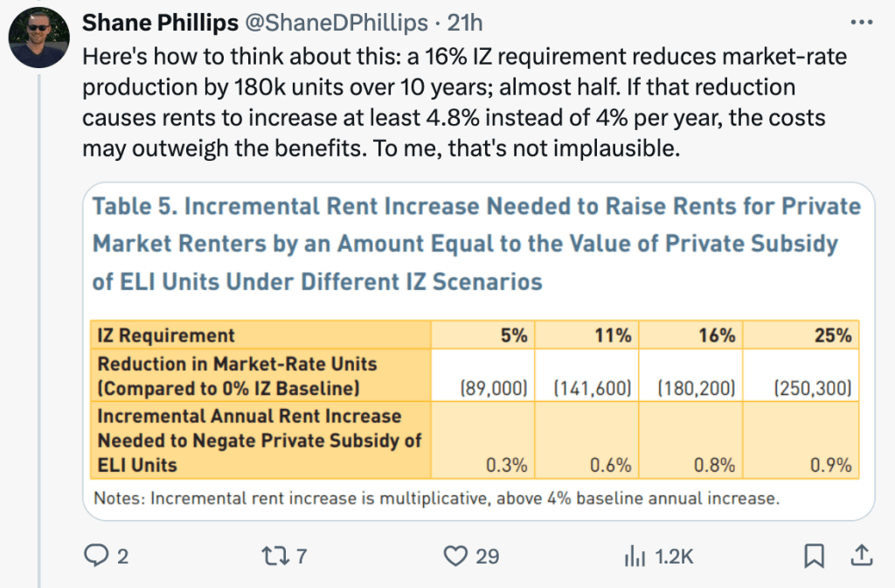Image resolution: width=895 pixels, height=588 pixels.
Task: Click the Notes line below the table
Action: [435, 500]
